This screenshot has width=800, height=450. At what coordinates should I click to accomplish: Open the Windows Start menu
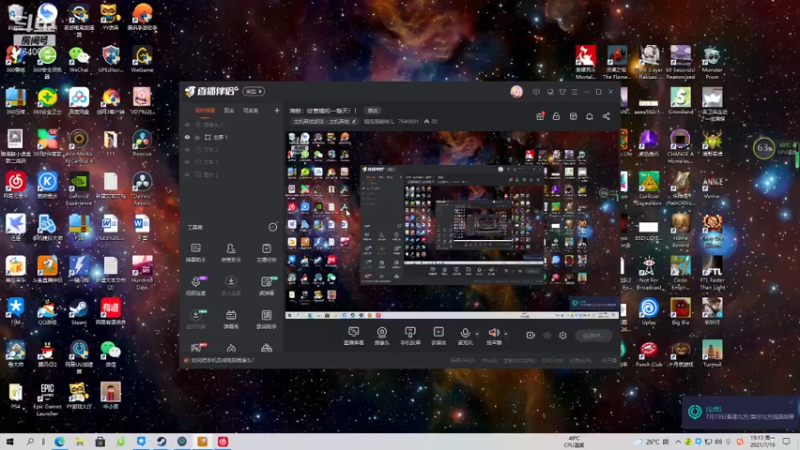[9, 442]
